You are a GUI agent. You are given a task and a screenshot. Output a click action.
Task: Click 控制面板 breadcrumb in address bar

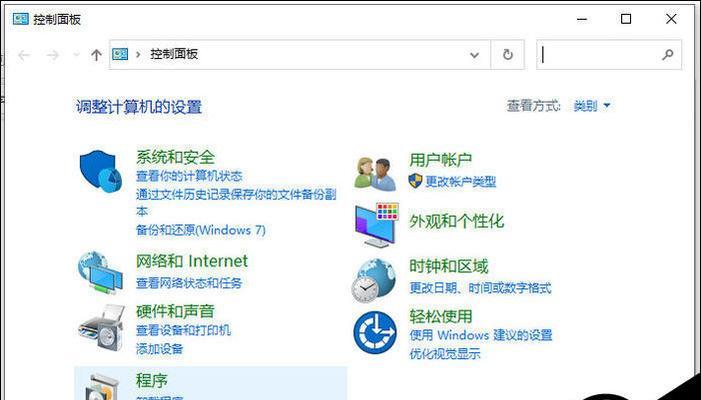[174, 55]
